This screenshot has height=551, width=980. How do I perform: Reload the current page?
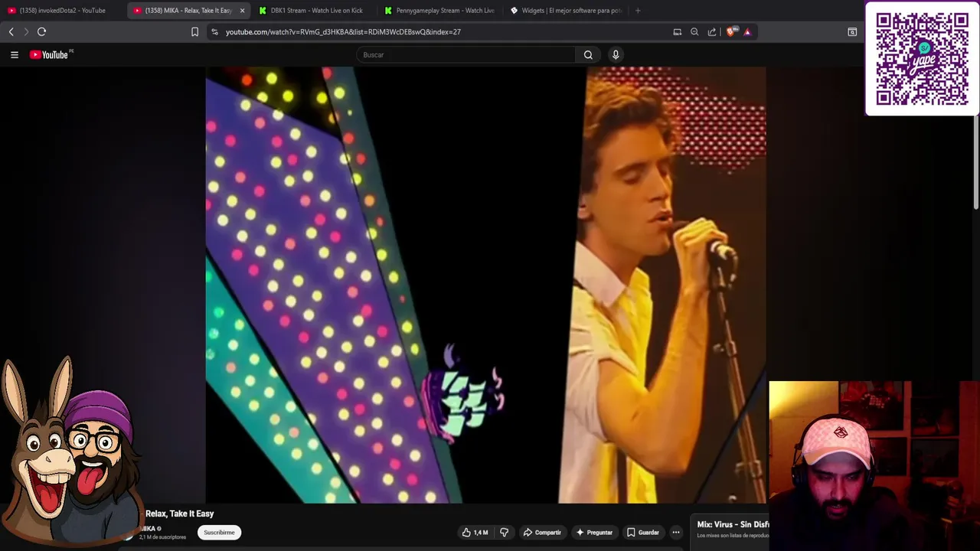[x=42, y=31]
